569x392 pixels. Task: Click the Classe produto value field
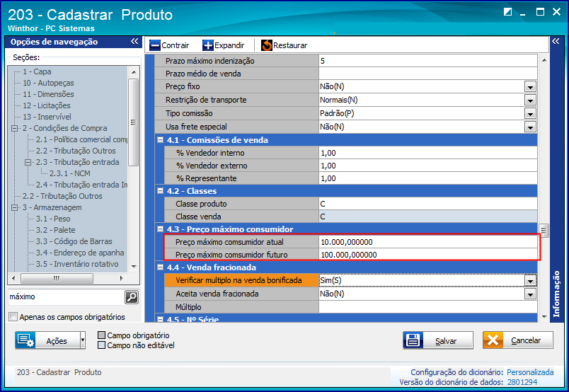click(x=428, y=204)
